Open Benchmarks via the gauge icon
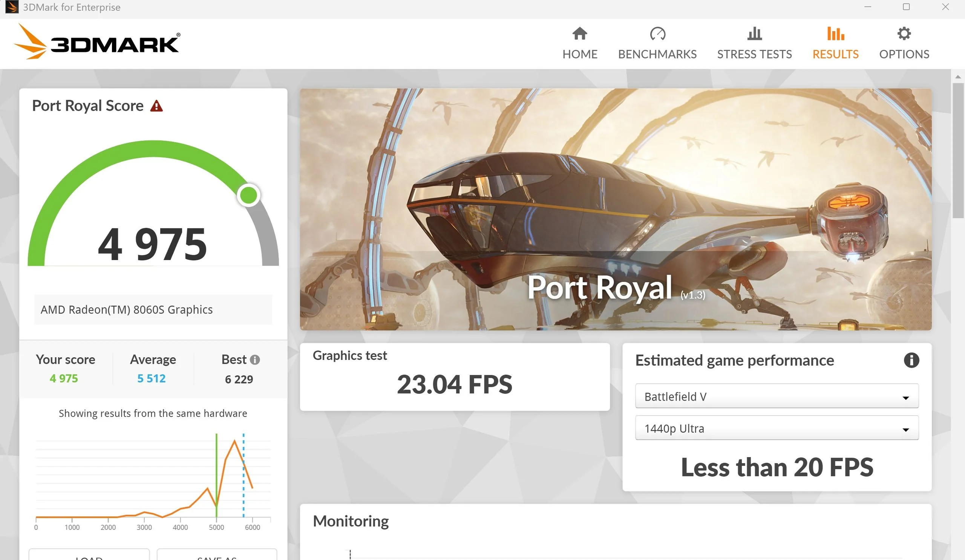Screen dimensions: 965x560 [x=657, y=34]
